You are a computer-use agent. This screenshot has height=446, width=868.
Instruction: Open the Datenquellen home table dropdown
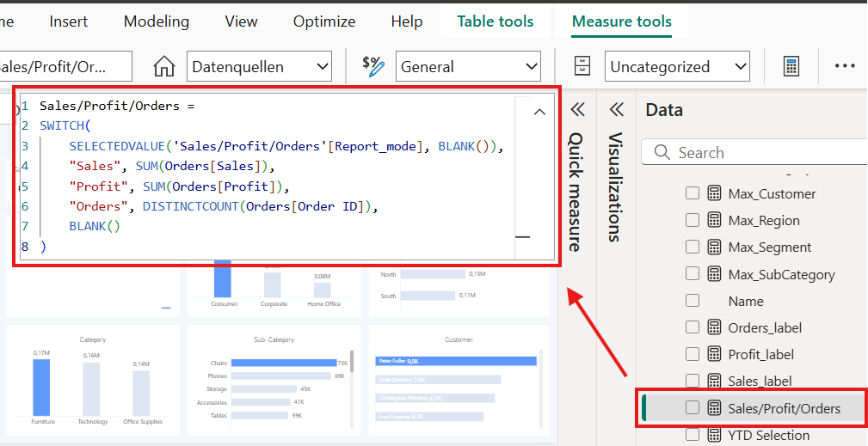[x=261, y=66]
